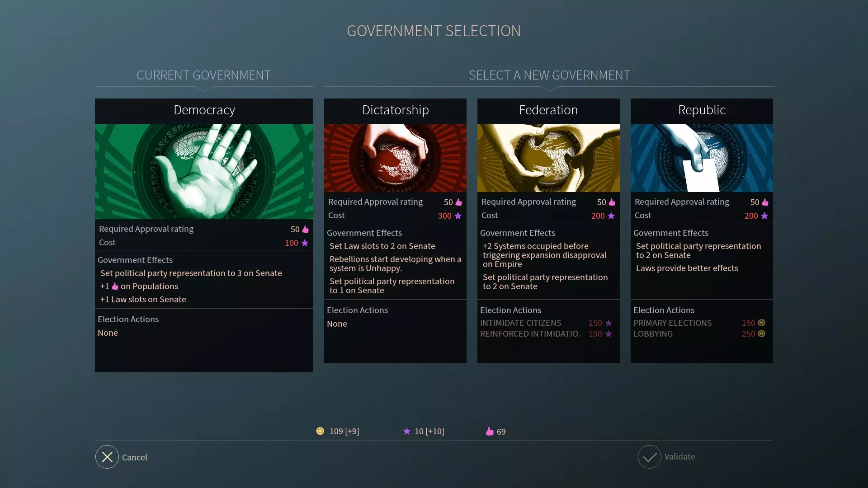Click the Dictatorship title header
The image size is (868, 488).
pos(395,110)
